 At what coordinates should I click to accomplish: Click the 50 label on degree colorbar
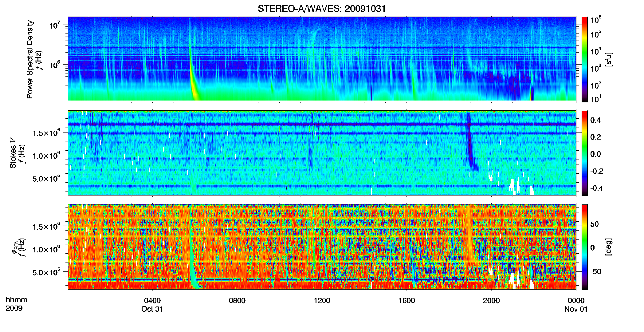tap(595, 224)
